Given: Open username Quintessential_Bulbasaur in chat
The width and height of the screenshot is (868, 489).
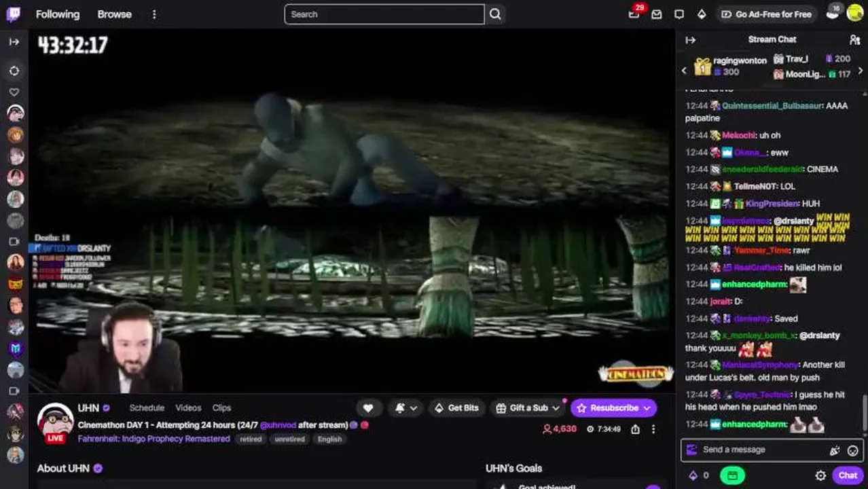Looking at the screenshot, I should 772,106.
